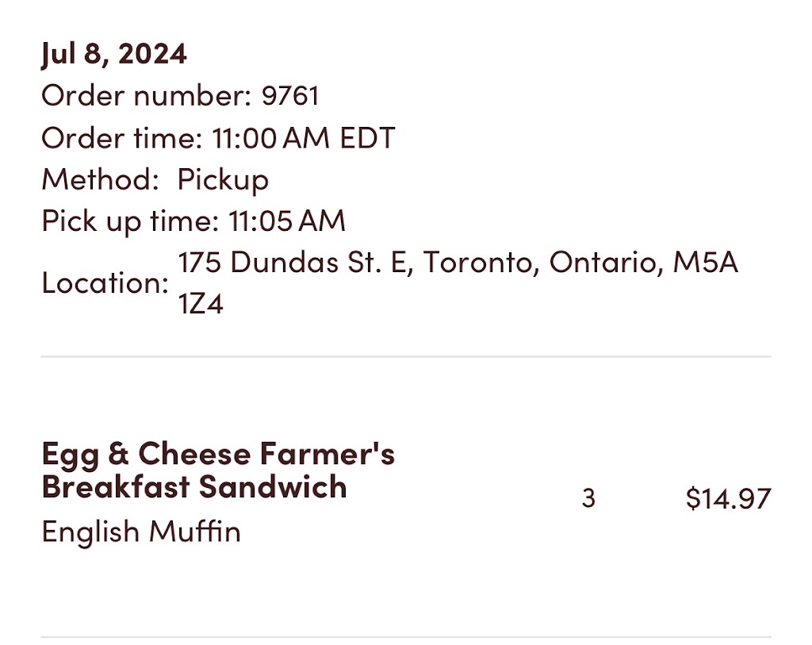812x645 pixels.
Task: Select order number 9761
Action: pyautogui.click(x=290, y=96)
